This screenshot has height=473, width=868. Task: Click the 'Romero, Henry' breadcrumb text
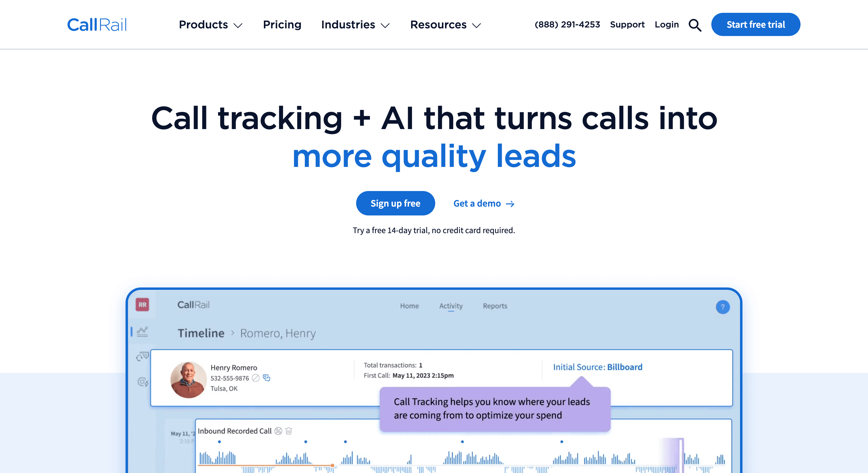[x=278, y=333]
